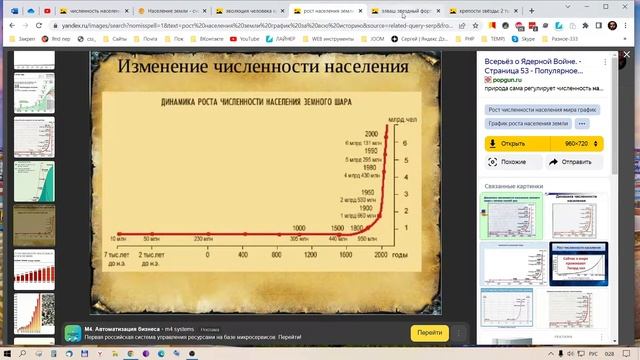This screenshot has height=360, width=640.
Task: Open the 'Сайты' bookmarks folder
Action: click(x=115, y=39)
